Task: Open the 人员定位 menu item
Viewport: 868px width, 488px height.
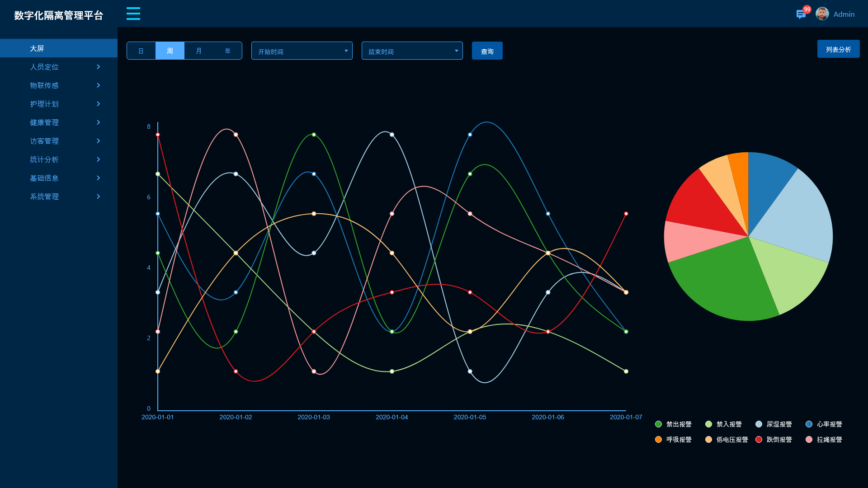Action: [59, 67]
